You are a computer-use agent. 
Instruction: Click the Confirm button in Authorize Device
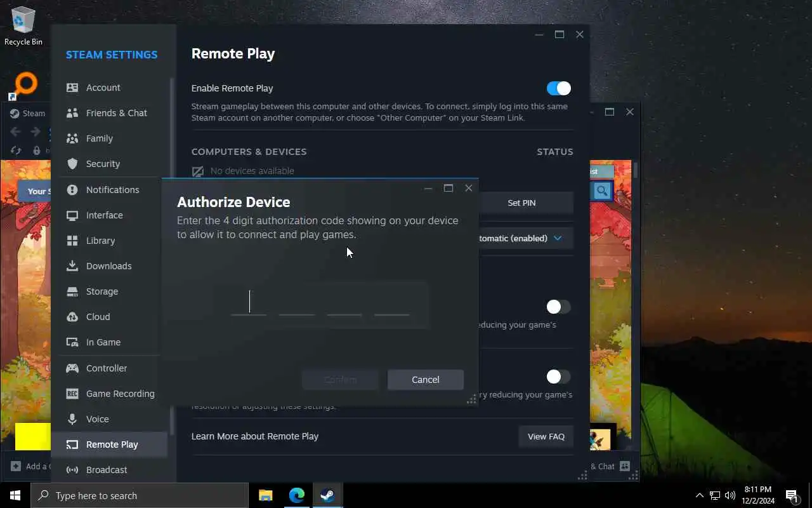click(x=341, y=380)
